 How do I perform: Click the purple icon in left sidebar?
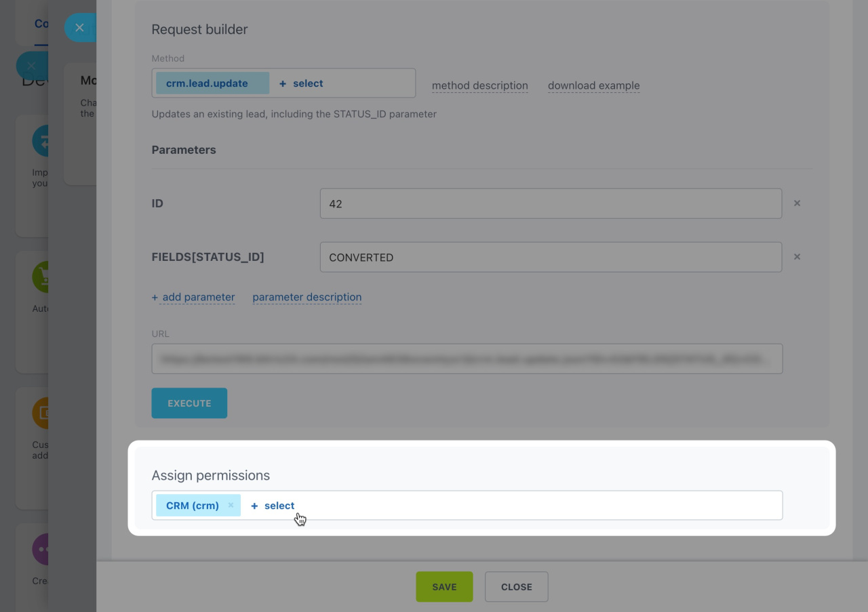[x=41, y=549]
